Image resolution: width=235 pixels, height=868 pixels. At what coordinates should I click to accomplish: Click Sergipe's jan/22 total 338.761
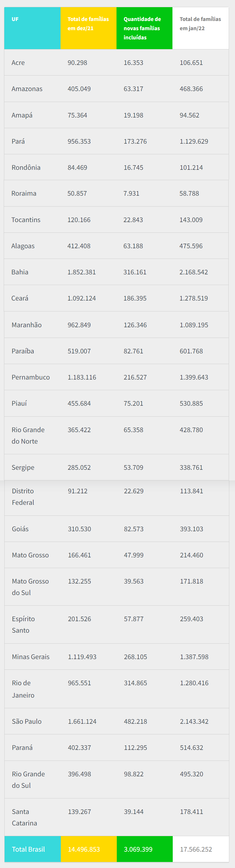(191, 468)
